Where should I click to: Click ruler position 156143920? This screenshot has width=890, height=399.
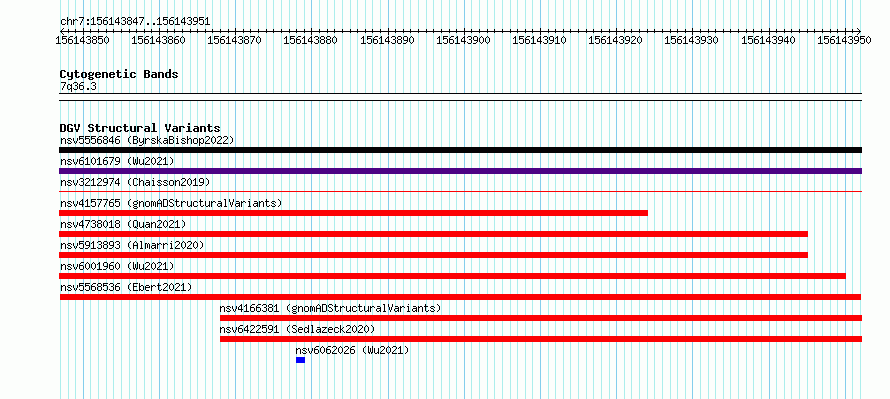[x=616, y=40]
